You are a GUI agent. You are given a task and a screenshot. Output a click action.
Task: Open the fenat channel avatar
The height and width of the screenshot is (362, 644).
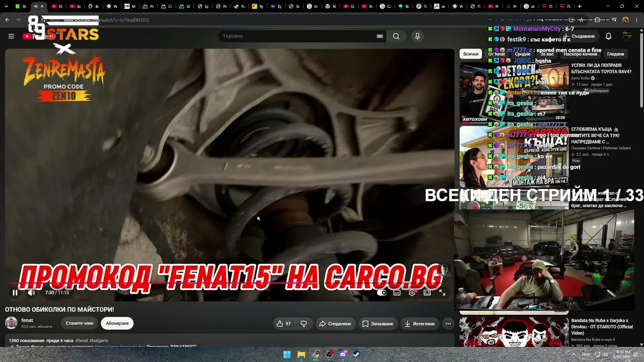(11, 323)
